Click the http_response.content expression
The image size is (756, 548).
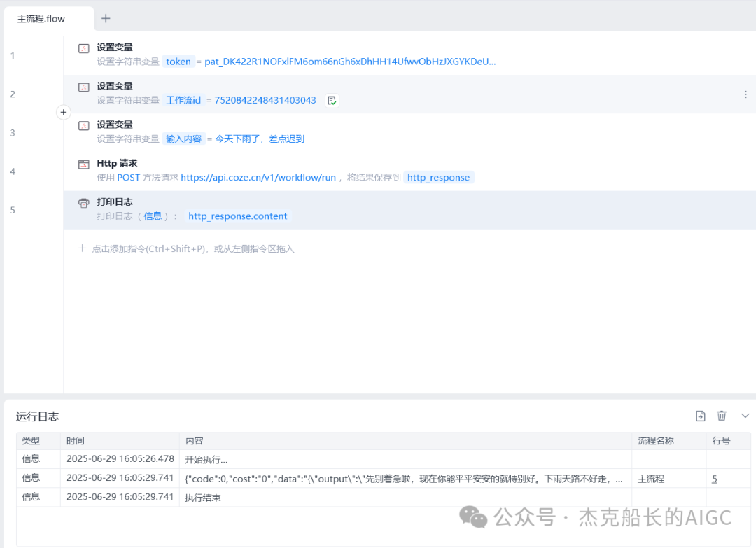pyautogui.click(x=238, y=216)
